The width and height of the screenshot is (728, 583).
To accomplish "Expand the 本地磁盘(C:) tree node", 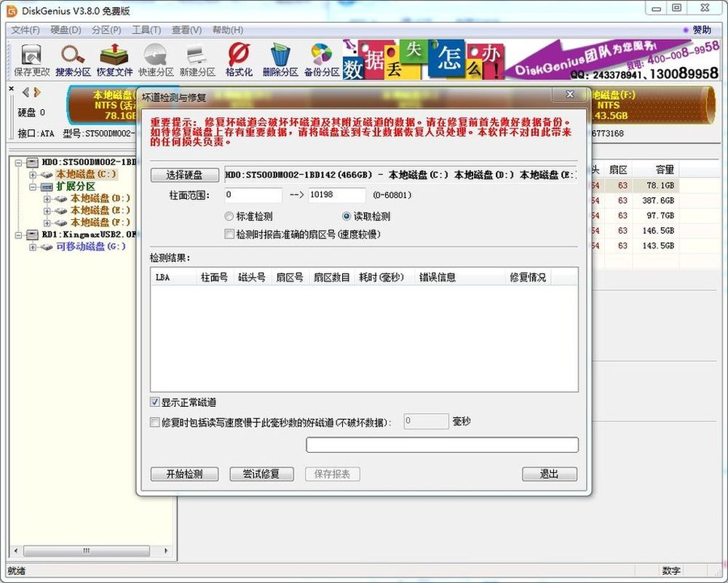I will coord(33,175).
